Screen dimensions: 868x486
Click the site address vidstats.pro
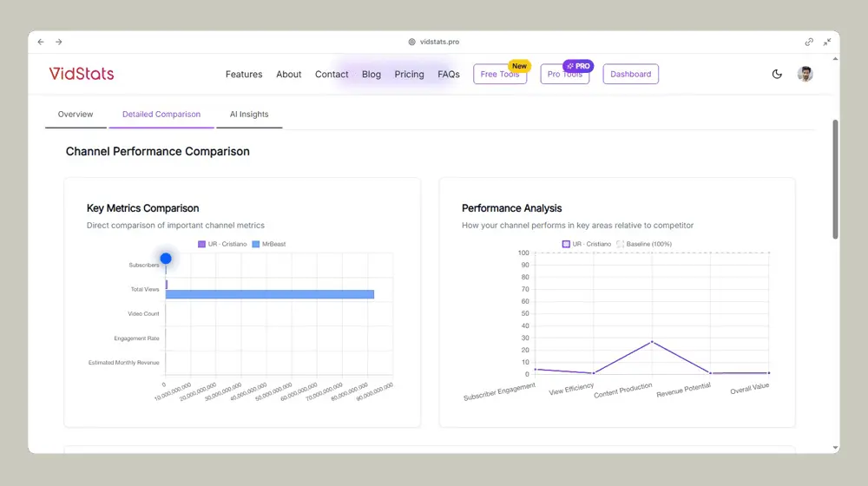pos(439,42)
